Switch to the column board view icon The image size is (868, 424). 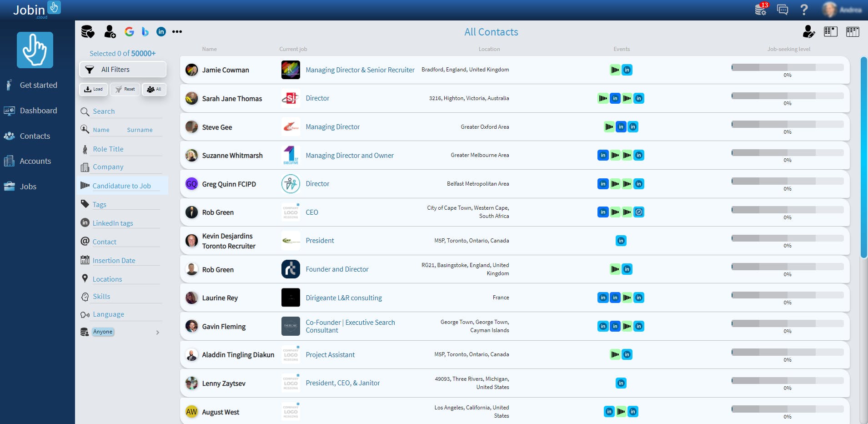click(853, 31)
